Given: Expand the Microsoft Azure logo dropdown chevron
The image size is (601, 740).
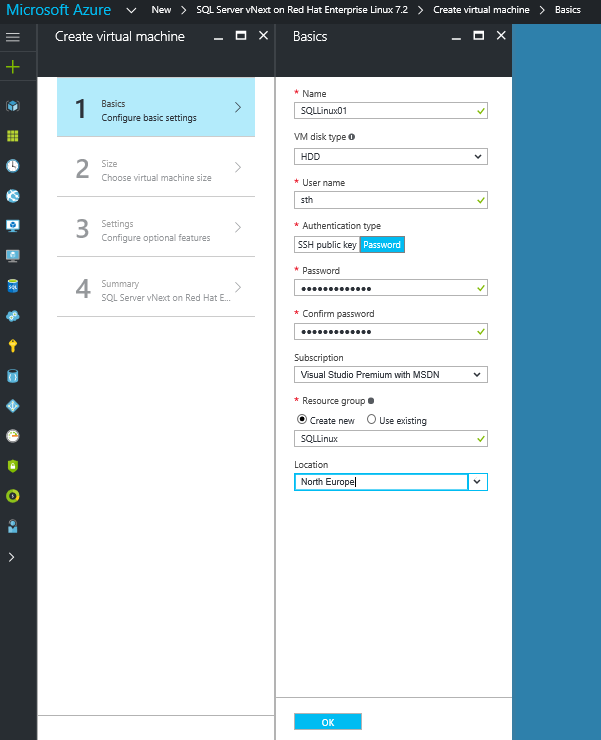Looking at the screenshot, I should [x=131, y=10].
